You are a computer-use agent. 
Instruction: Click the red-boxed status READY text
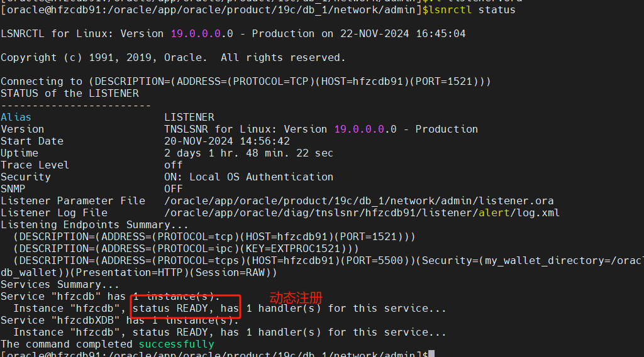(186, 309)
